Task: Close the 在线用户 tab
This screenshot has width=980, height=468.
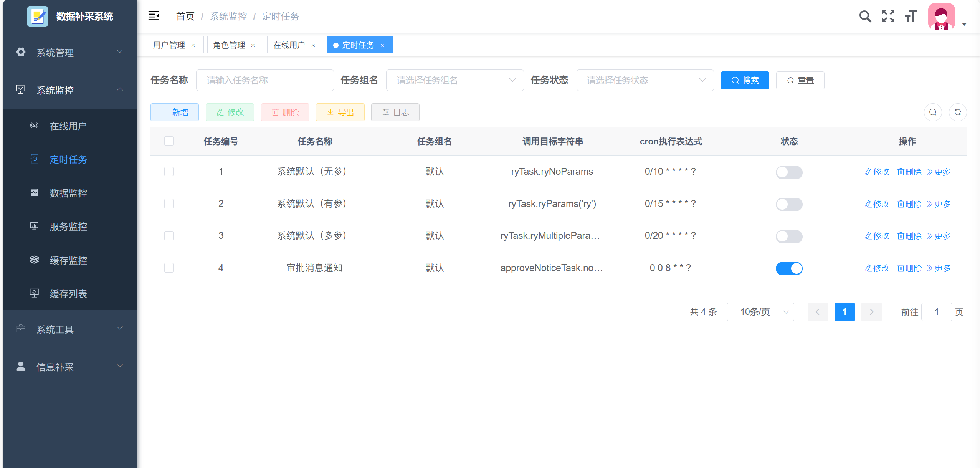Action: pyautogui.click(x=313, y=45)
